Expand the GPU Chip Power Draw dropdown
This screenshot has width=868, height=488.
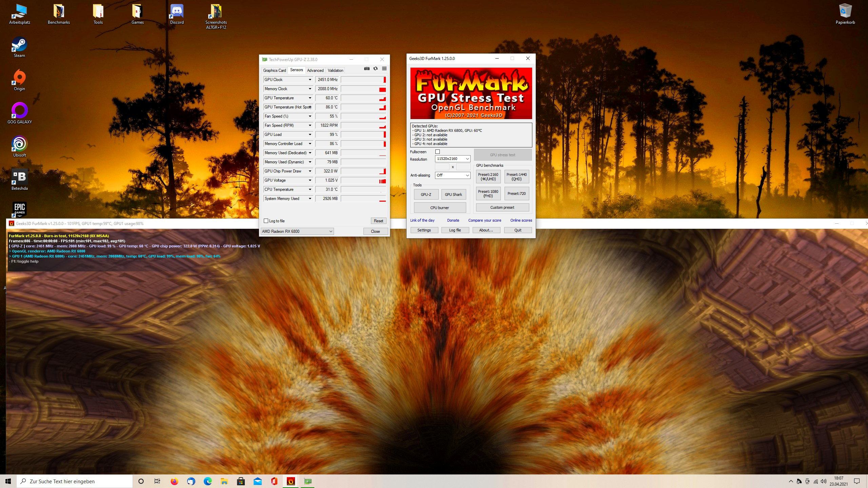(x=310, y=171)
